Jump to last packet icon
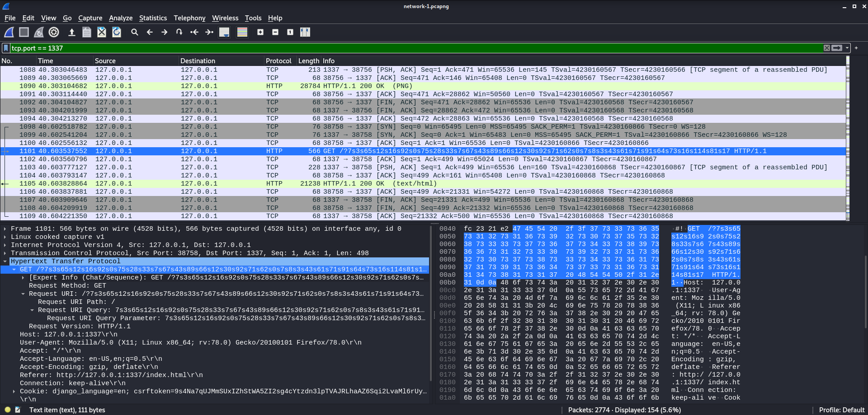This screenshot has width=868, height=415. click(209, 32)
